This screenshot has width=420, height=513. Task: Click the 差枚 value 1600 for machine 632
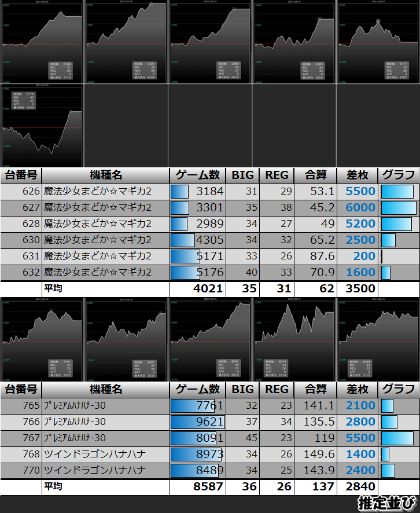360,273
